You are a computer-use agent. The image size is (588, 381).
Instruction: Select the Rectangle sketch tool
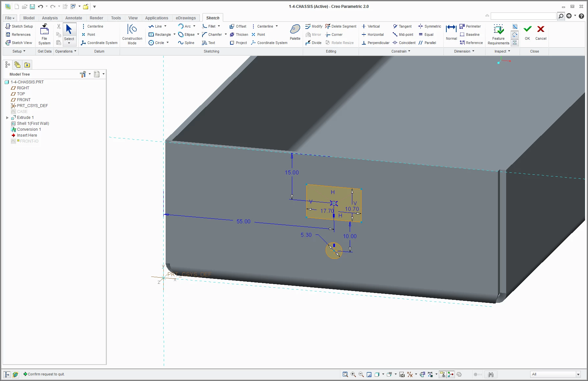pyautogui.click(x=160, y=34)
